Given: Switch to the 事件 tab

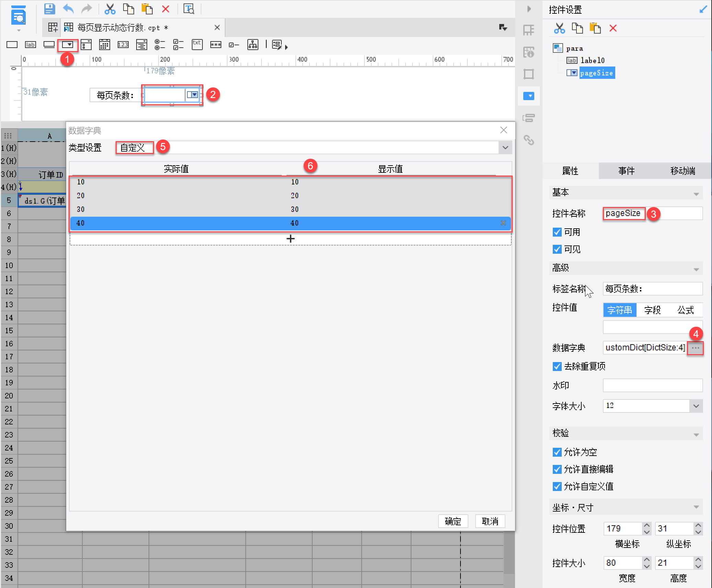Looking at the screenshot, I should point(626,171).
